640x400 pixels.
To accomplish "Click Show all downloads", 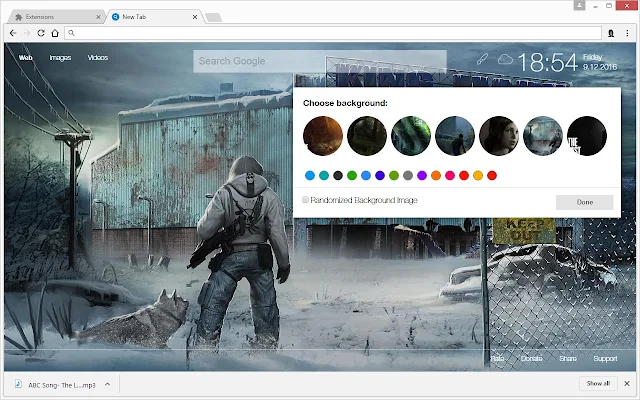I will click(x=598, y=384).
